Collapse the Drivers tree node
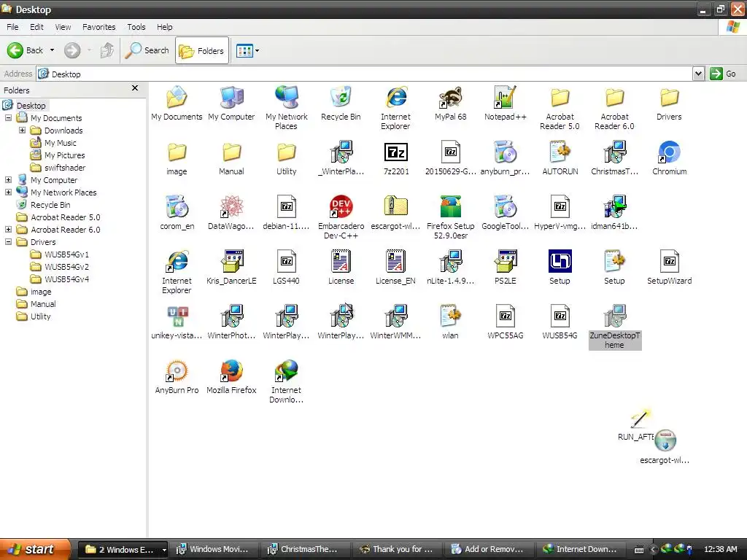The image size is (747, 560). 9,241
